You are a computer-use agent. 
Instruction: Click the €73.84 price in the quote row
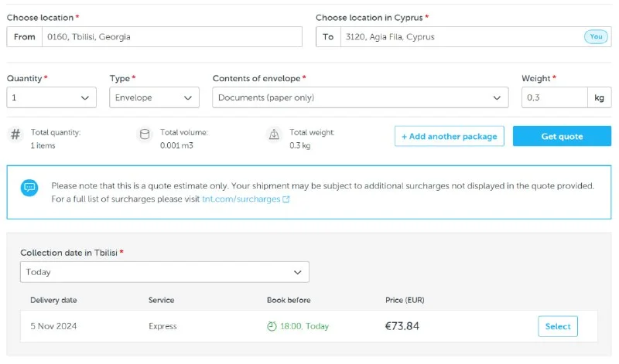pos(402,326)
